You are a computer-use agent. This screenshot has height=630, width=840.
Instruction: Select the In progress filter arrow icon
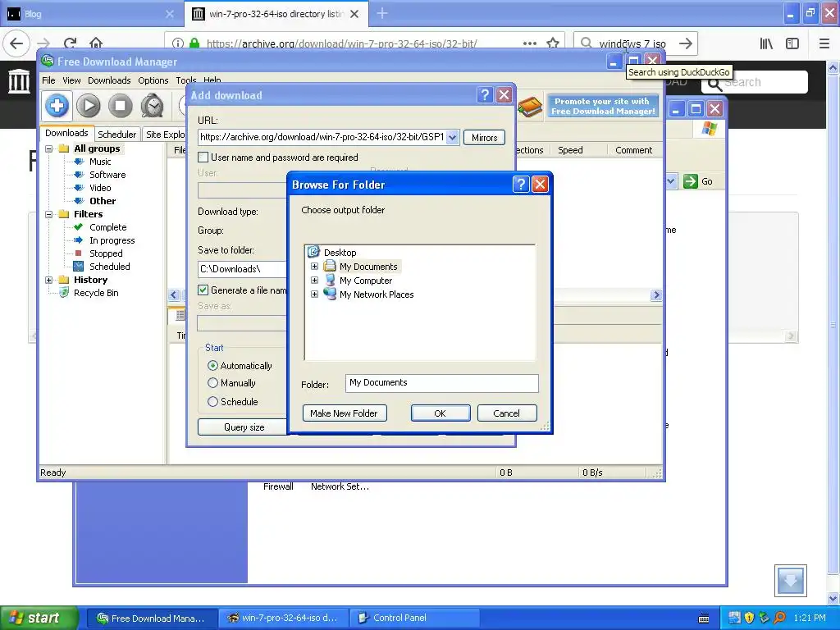click(x=78, y=240)
